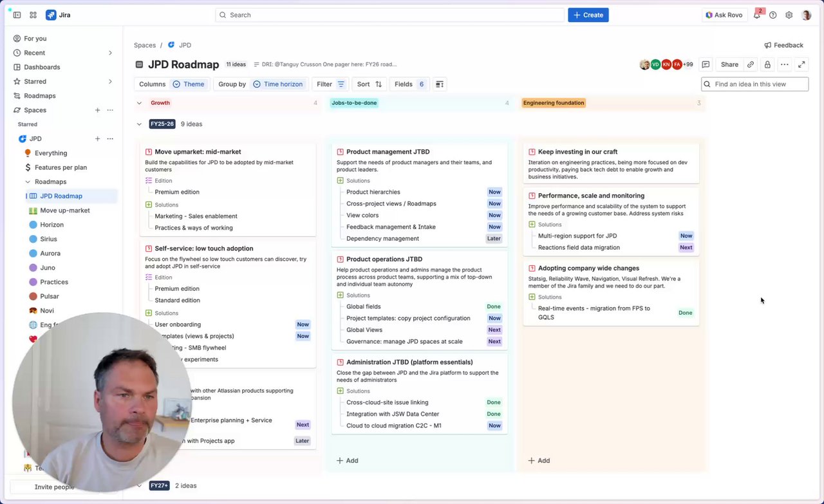Click Invite people
The width and height of the screenshot is (824, 504).
pos(55,487)
